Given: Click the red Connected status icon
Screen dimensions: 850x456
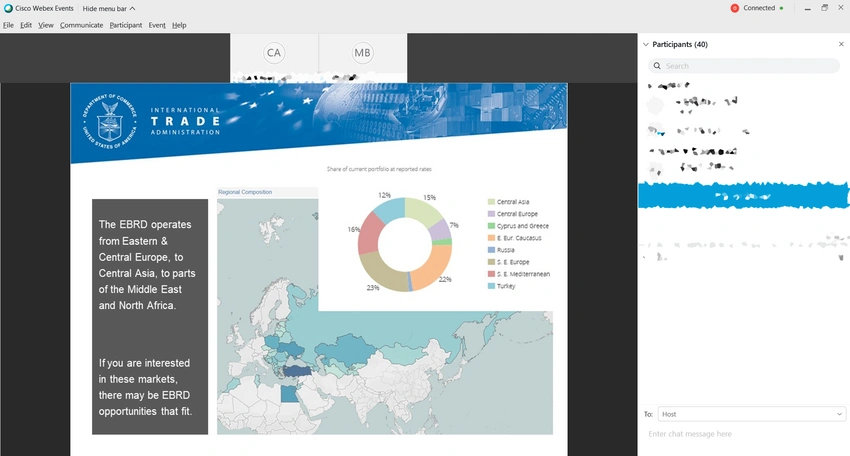Looking at the screenshot, I should [x=735, y=8].
